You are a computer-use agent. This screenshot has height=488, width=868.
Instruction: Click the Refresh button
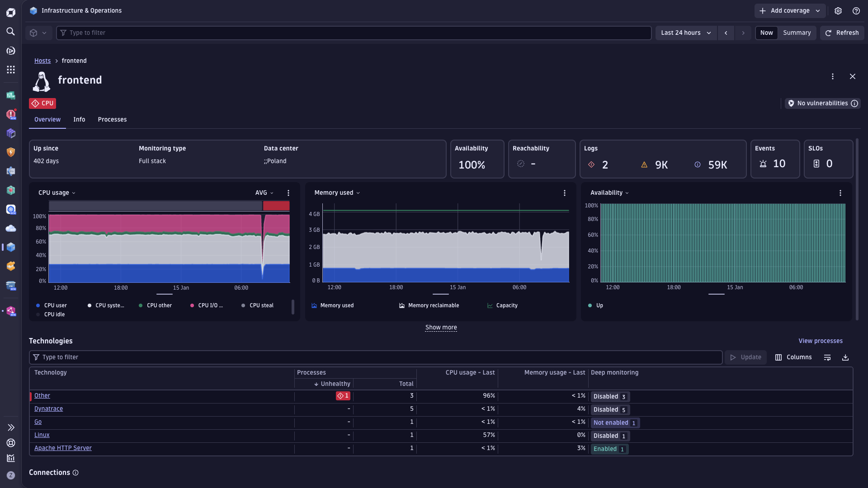[x=842, y=33]
